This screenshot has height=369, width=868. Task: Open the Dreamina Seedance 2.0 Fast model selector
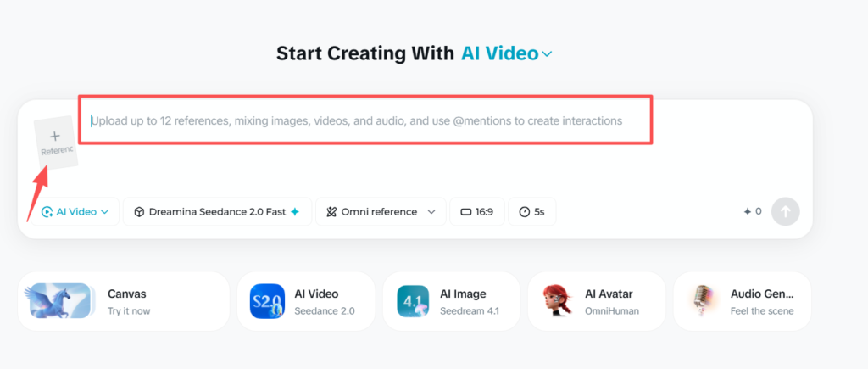point(217,212)
